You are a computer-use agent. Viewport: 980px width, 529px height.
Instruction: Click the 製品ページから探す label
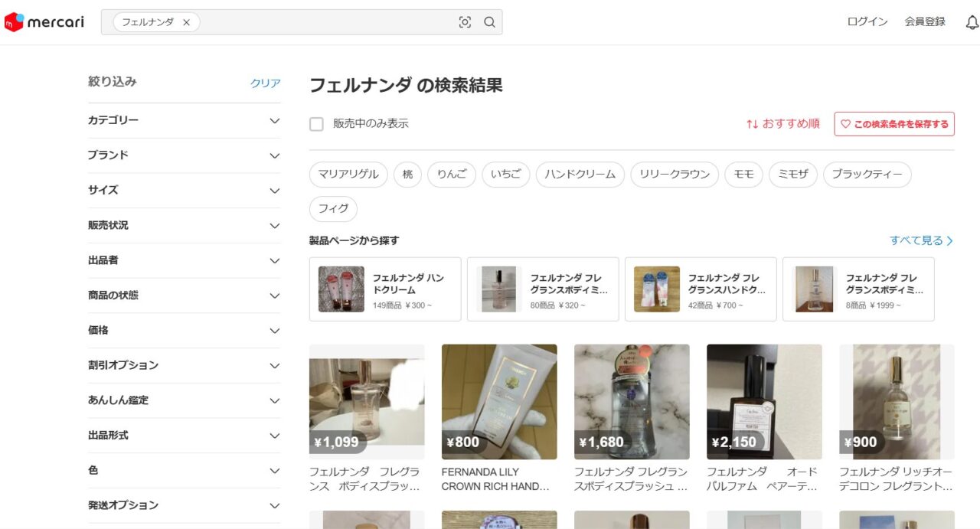click(x=354, y=240)
